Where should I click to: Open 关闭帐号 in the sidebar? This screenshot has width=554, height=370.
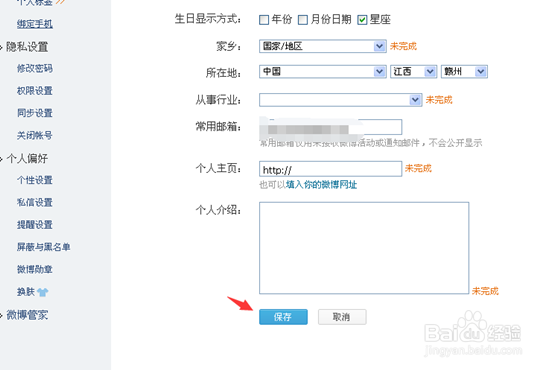coord(35,135)
